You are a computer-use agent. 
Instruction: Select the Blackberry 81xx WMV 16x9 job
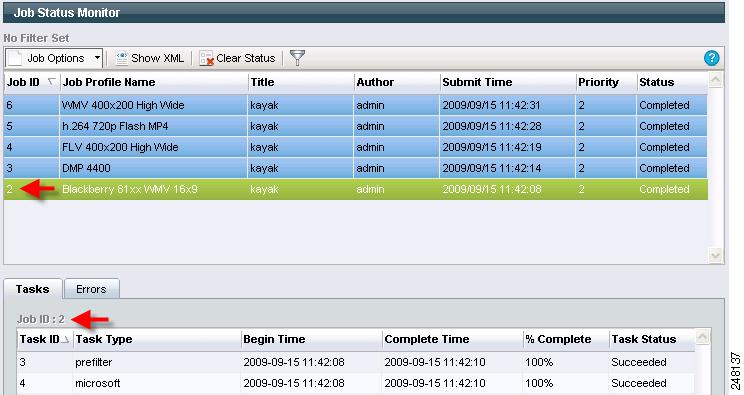(x=355, y=189)
